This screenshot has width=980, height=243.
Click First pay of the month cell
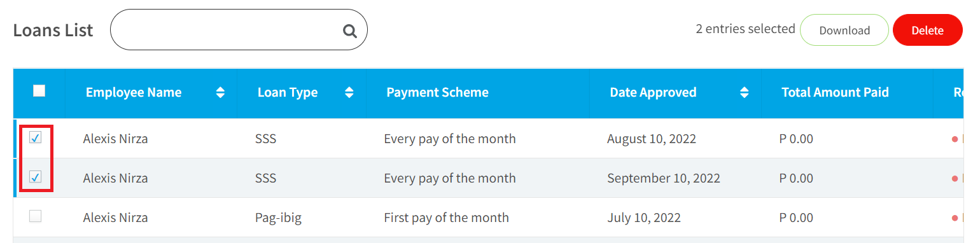tap(446, 218)
